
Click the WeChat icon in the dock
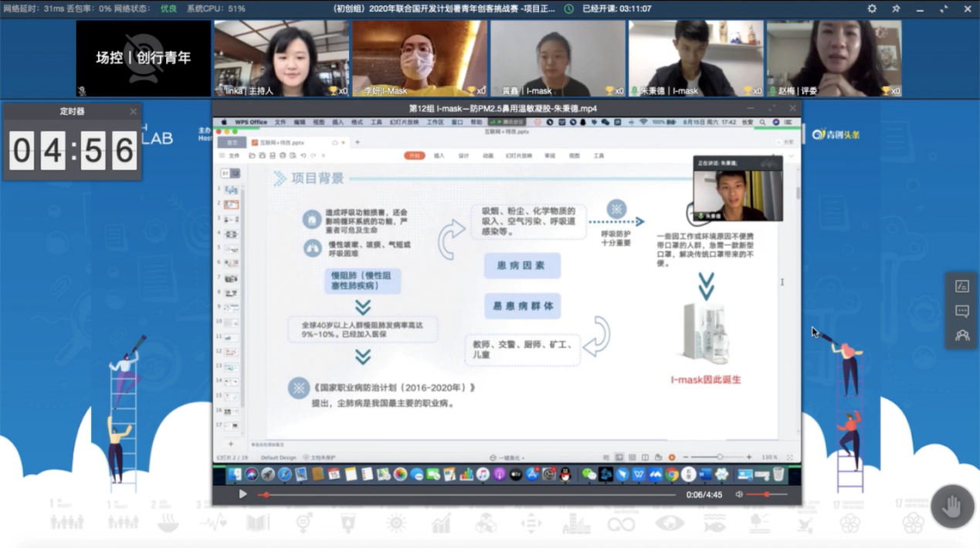pyautogui.click(x=588, y=475)
